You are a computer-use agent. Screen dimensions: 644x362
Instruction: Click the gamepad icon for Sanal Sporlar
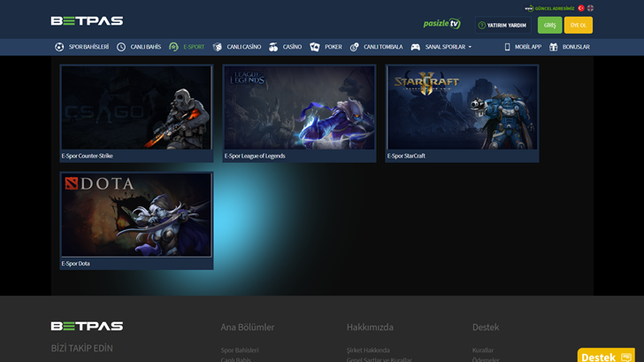(x=415, y=47)
